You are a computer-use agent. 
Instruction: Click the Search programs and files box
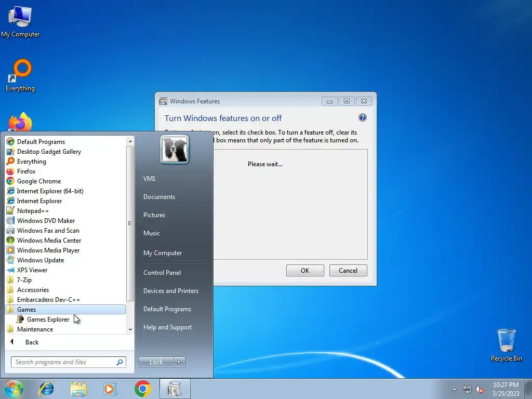[68, 362]
